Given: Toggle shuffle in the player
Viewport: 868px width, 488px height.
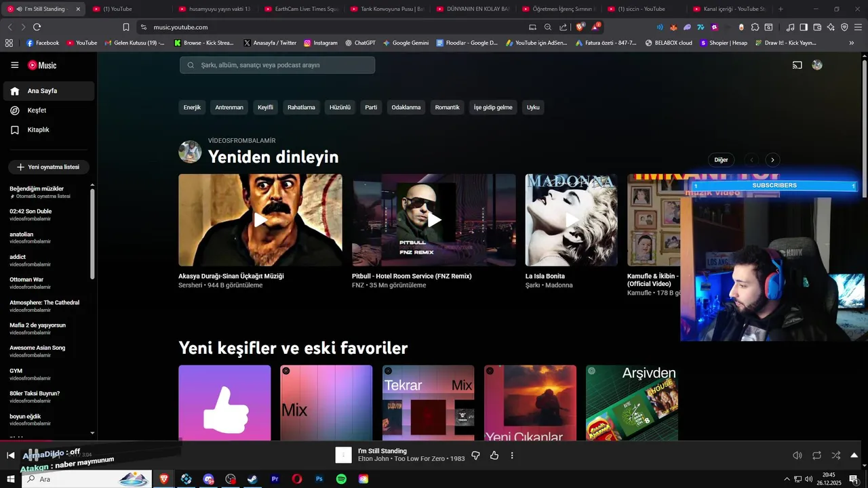Looking at the screenshot, I should [835, 455].
